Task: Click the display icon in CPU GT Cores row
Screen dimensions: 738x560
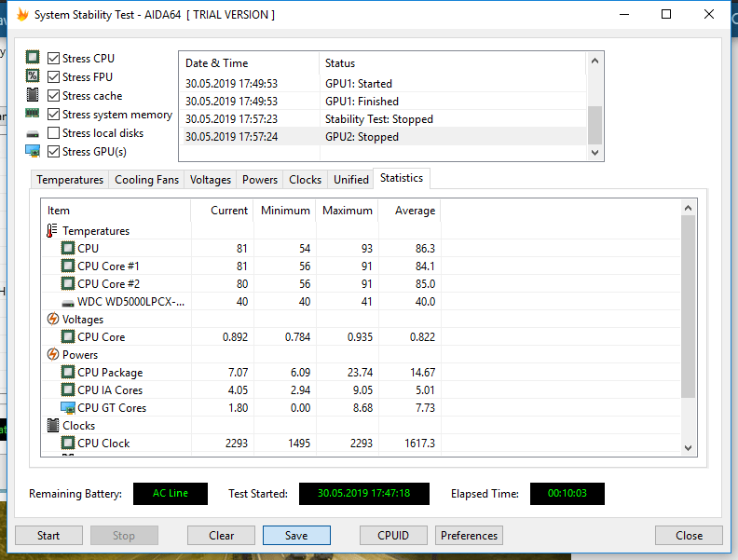Action: 68,408
